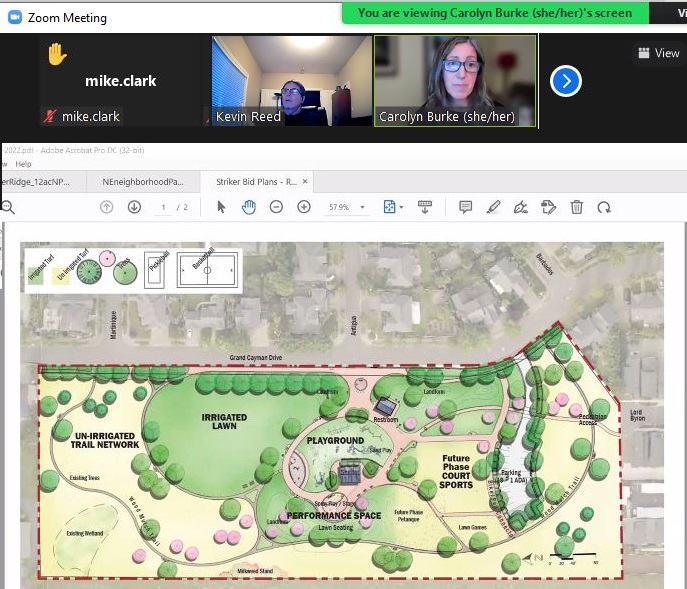Viewport: 687px width, 589px height.
Task: Select Carolyn Burke video thumbnail
Action: point(455,82)
